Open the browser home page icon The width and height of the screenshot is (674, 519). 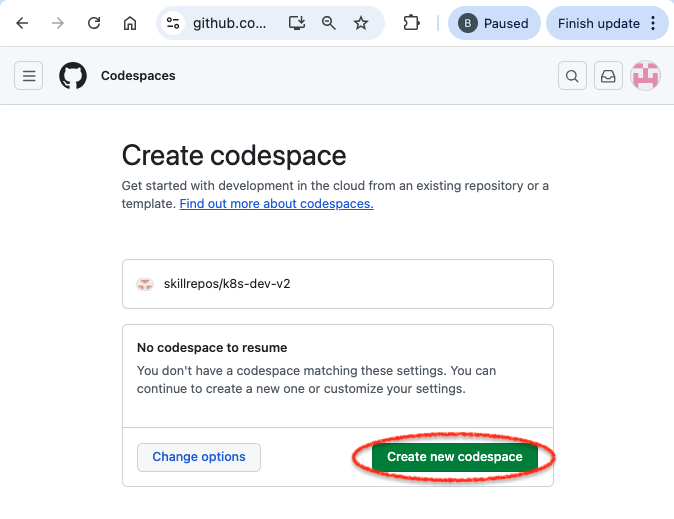pyautogui.click(x=130, y=23)
